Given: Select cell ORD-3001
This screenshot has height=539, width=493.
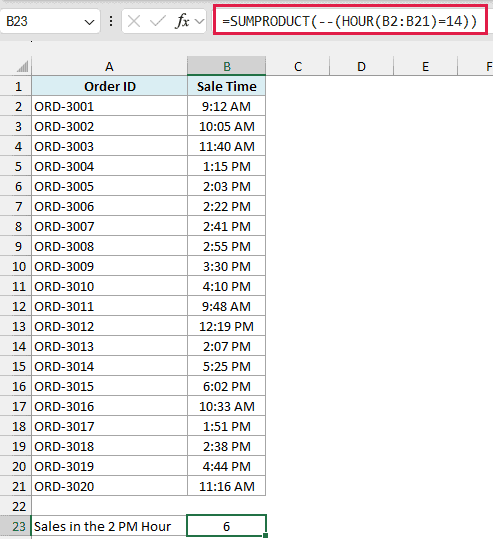Looking at the screenshot, I should tap(109, 106).
